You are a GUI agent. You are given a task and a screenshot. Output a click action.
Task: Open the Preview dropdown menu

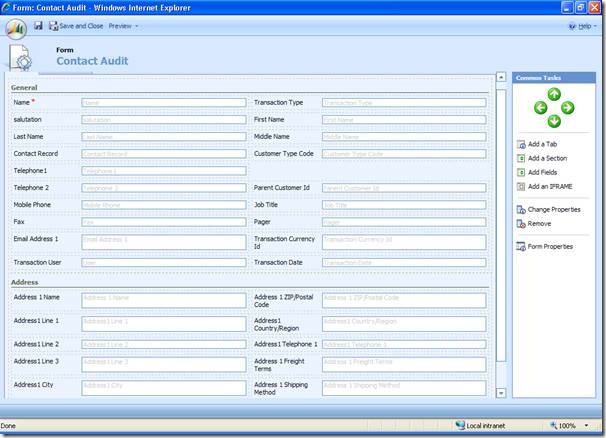[x=123, y=25]
